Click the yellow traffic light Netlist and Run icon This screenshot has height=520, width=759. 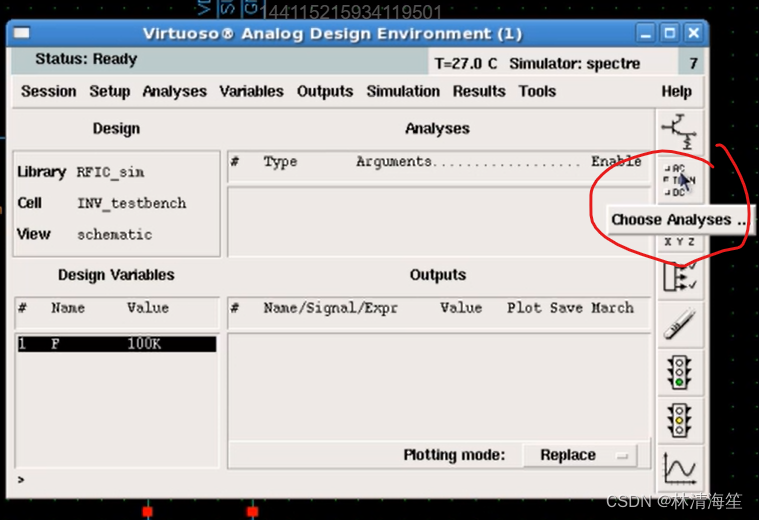point(679,420)
